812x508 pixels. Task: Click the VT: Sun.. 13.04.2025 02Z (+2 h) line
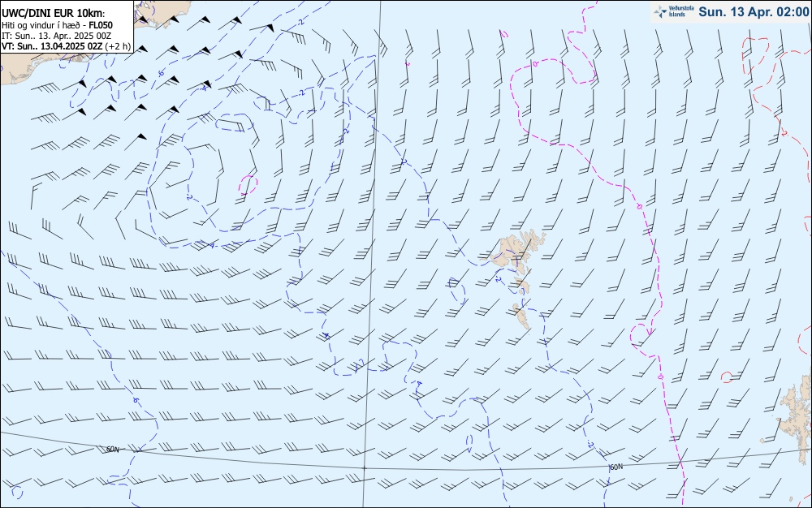point(66,46)
